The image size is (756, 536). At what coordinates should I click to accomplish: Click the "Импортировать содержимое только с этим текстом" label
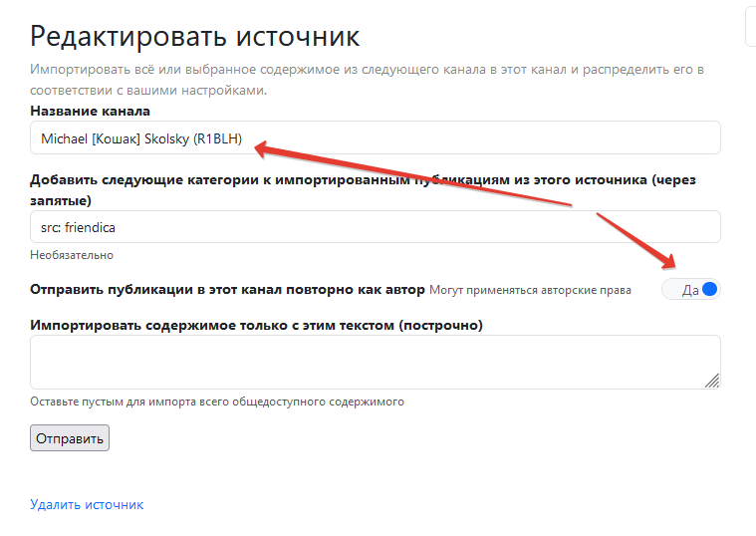[x=256, y=325]
